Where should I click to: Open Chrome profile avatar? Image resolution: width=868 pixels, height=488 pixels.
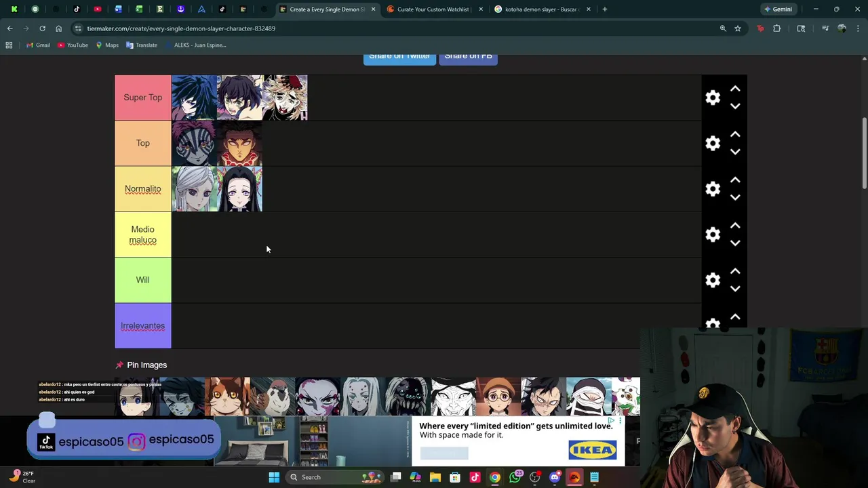tap(842, 28)
